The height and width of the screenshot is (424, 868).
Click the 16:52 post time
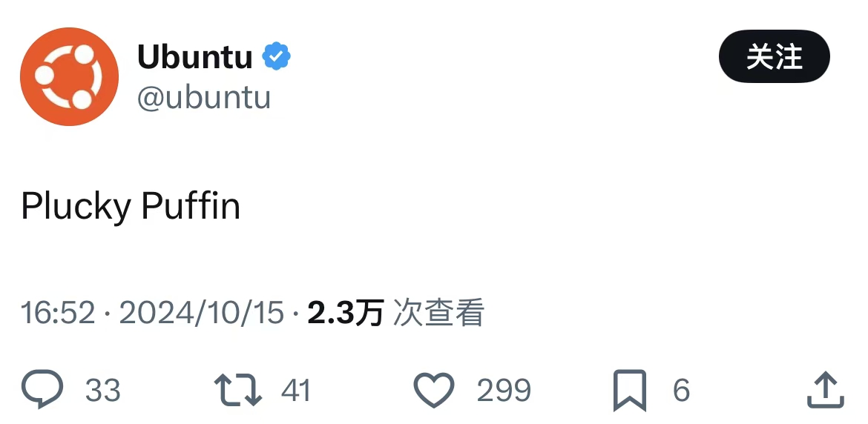point(58,313)
